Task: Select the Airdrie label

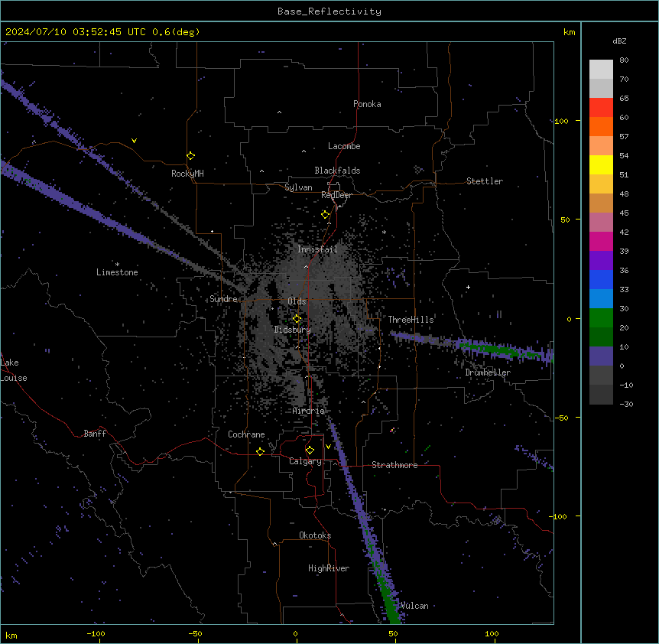Action: pyautogui.click(x=309, y=411)
